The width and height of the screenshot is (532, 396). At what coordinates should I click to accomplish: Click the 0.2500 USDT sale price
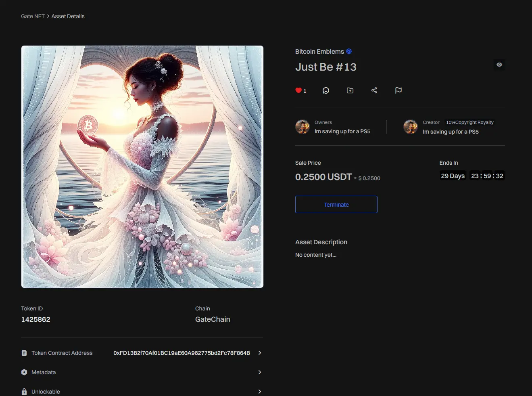tap(323, 177)
